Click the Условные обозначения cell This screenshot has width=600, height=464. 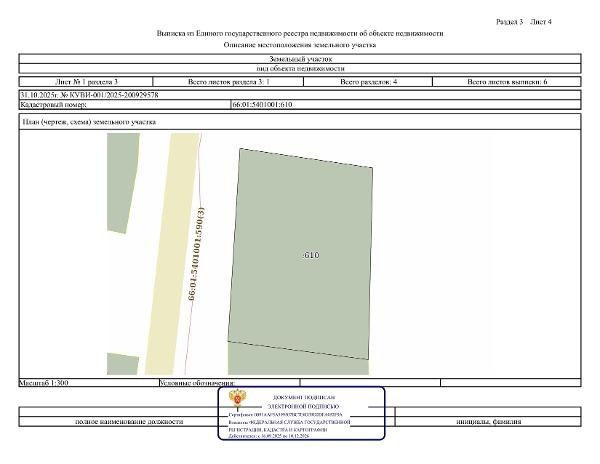pyautogui.click(x=229, y=383)
